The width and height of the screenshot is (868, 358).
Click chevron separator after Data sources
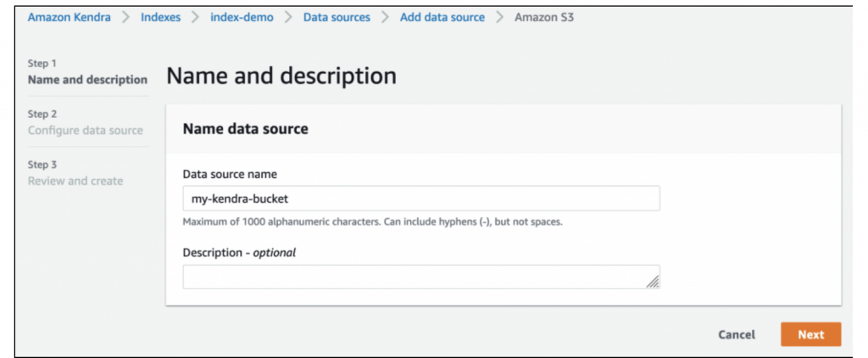pyautogui.click(x=386, y=17)
